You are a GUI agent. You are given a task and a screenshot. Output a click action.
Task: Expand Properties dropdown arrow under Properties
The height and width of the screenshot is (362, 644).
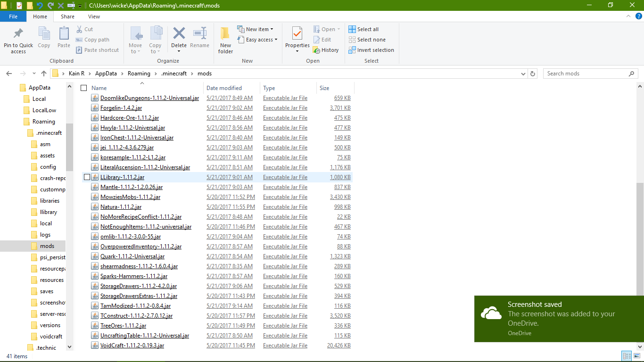tap(297, 51)
